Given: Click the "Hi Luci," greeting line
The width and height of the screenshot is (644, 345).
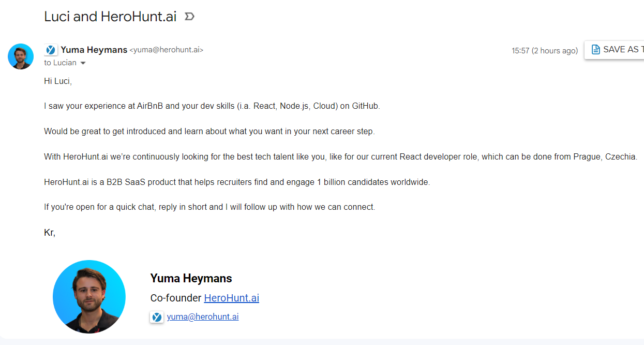Looking at the screenshot, I should [x=58, y=81].
